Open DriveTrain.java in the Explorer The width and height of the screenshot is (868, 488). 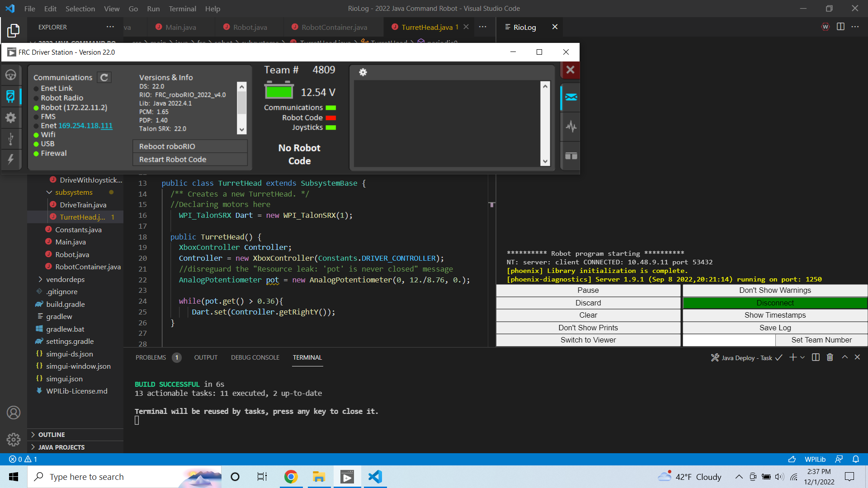coord(83,205)
